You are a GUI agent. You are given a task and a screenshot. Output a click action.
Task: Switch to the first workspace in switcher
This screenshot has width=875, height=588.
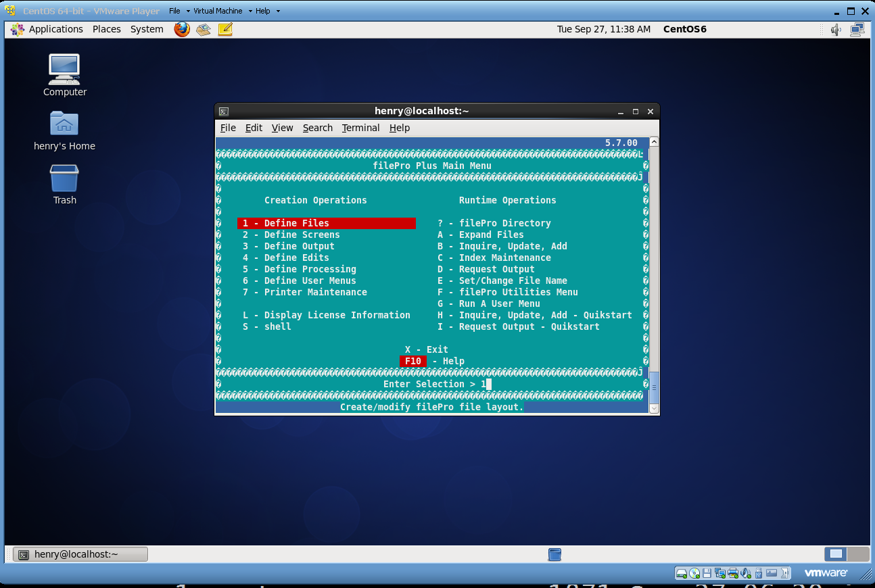point(836,554)
